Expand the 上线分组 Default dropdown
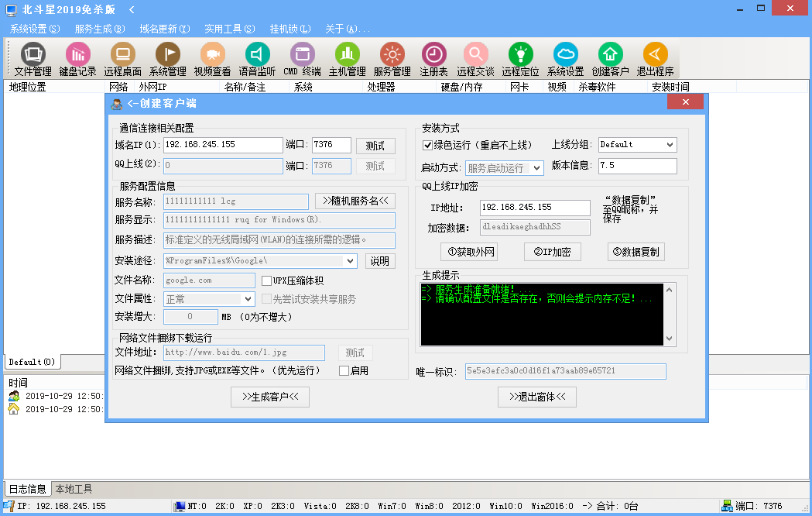Screen dimensions: 812x516 (x=670, y=145)
